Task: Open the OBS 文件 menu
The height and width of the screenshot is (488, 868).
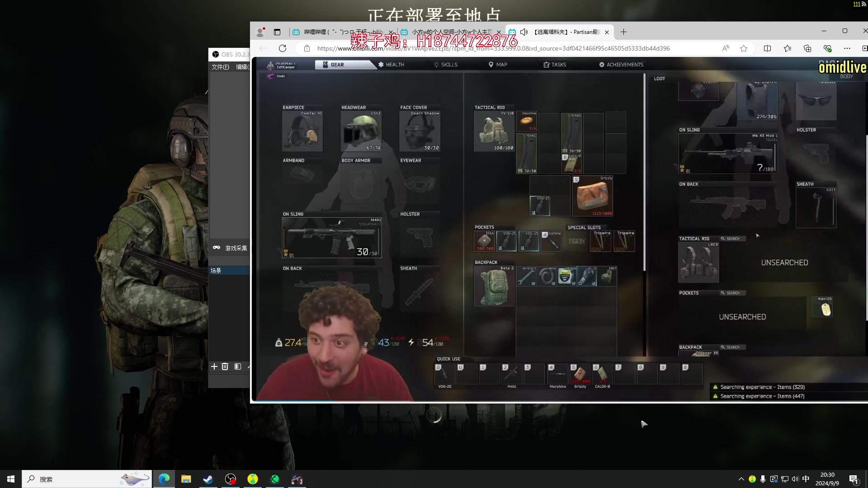Action: pyautogui.click(x=220, y=67)
